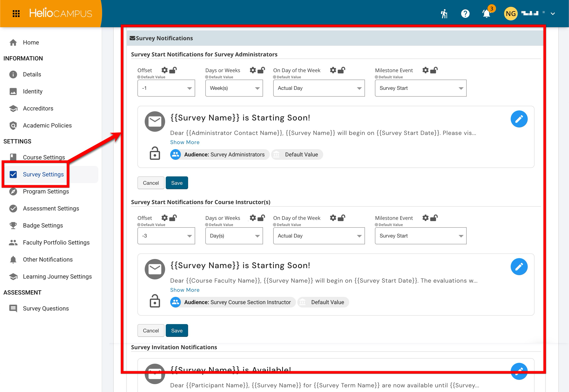Click Save under Survey Administrators notification
This screenshot has width=569, height=392.
tap(177, 183)
